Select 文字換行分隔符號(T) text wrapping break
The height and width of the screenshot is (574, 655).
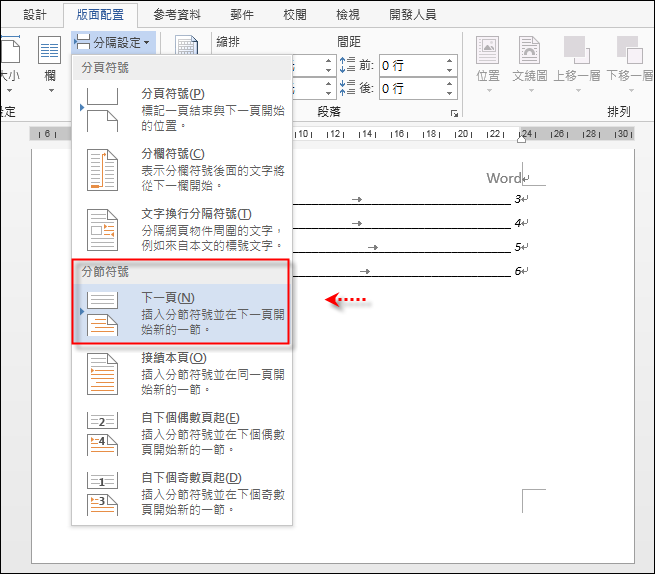[182, 229]
